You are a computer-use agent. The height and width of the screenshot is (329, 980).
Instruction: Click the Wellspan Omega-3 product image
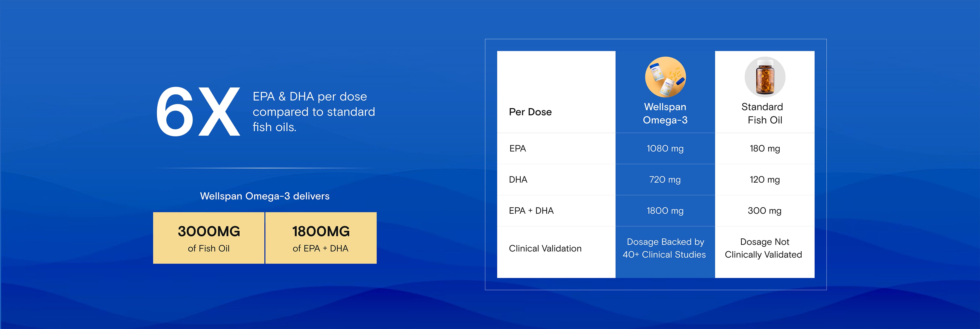click(x=665, y=77)
